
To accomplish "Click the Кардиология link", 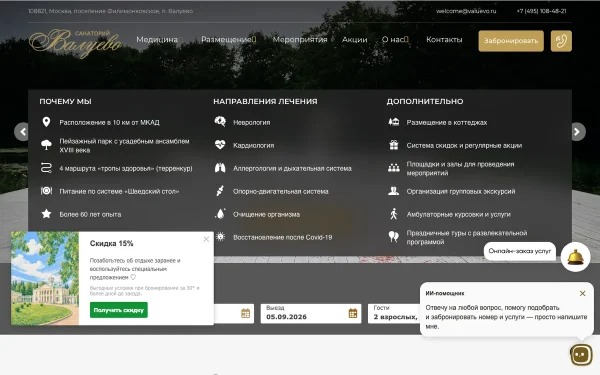I will [x=253, y=145].
